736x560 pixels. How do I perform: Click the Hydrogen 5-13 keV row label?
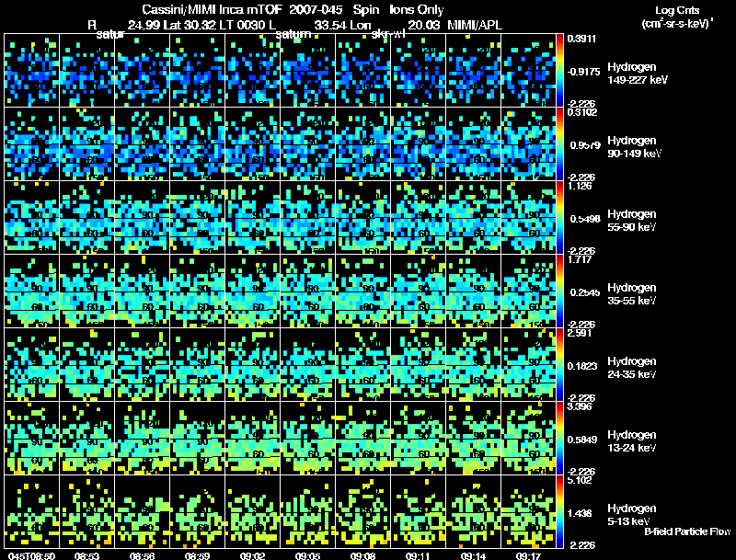coord(631,515)
